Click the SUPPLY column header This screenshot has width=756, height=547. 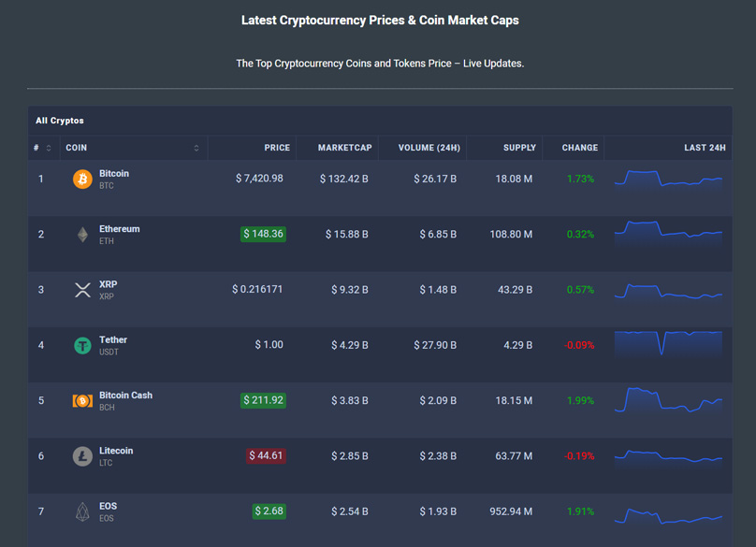[519, 148]
